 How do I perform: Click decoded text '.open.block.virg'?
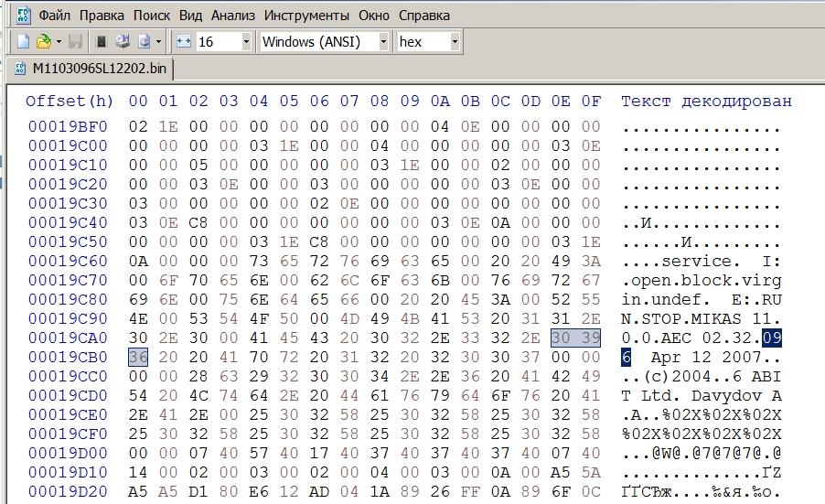tap(702, 281)
